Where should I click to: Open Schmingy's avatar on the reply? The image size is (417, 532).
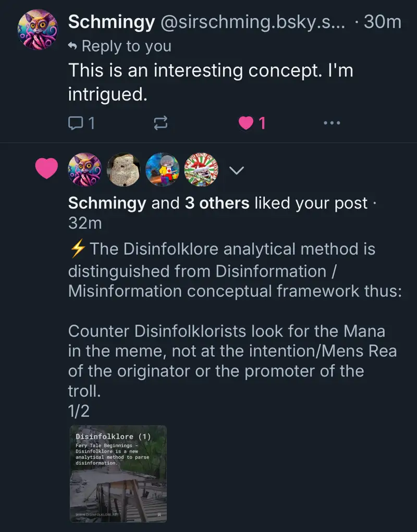[x=38, y=31]
